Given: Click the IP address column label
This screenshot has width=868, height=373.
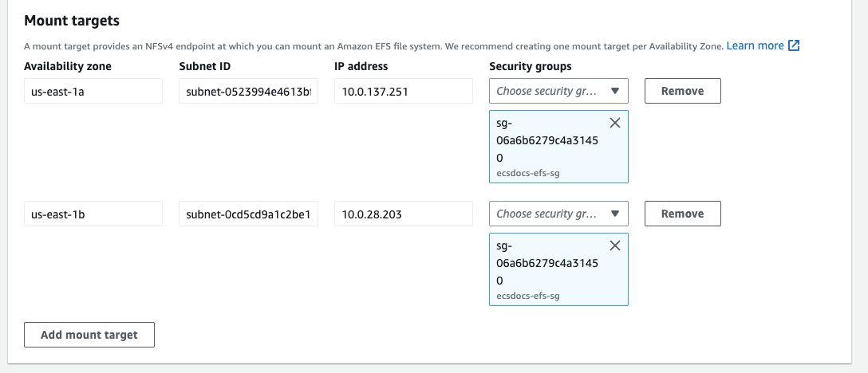Looking at the screenshot, I should 361,66.
